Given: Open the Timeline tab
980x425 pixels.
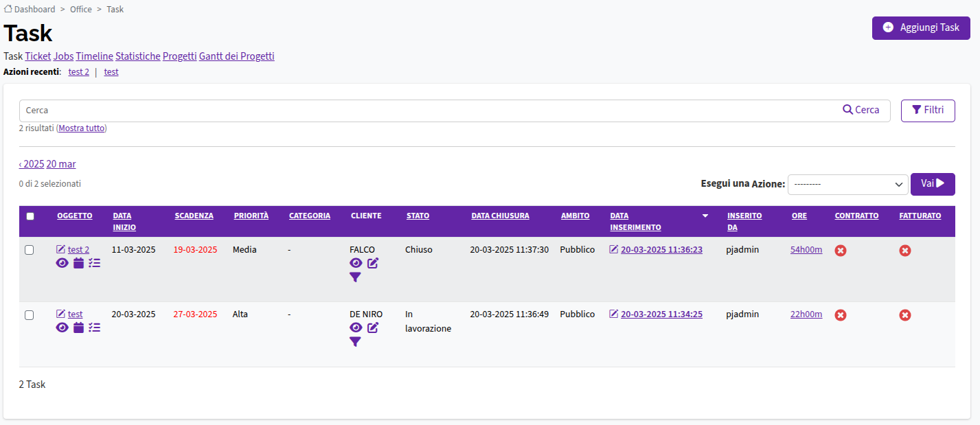Looking at the screenshot, I should point(95,56).
